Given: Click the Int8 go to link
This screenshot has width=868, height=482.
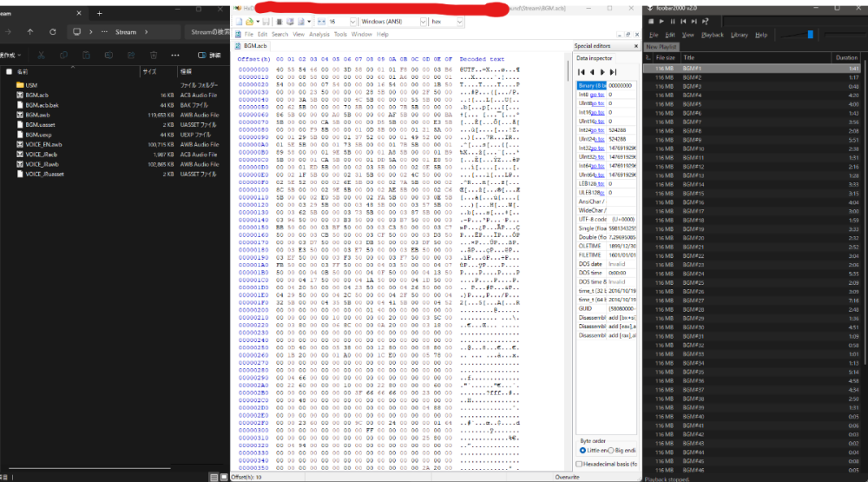Looking at the screenshot, I should click(598, 94).
